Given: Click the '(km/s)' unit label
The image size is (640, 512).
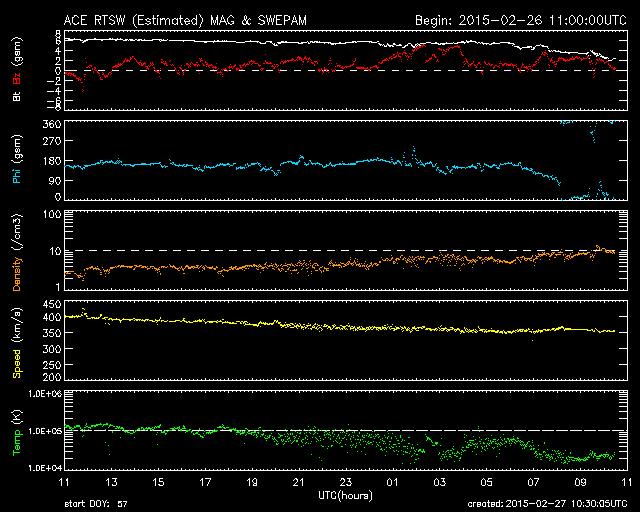Looking at the screenshot, I should (18, 325).
